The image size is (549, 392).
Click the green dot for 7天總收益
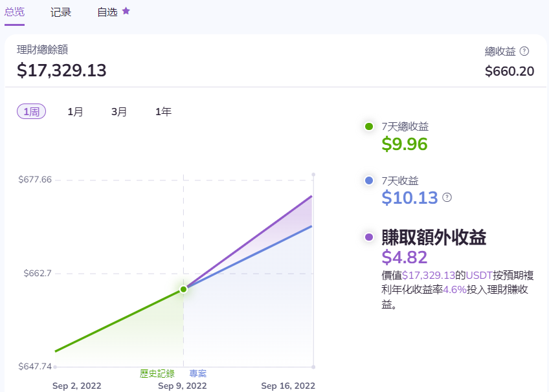368,126
